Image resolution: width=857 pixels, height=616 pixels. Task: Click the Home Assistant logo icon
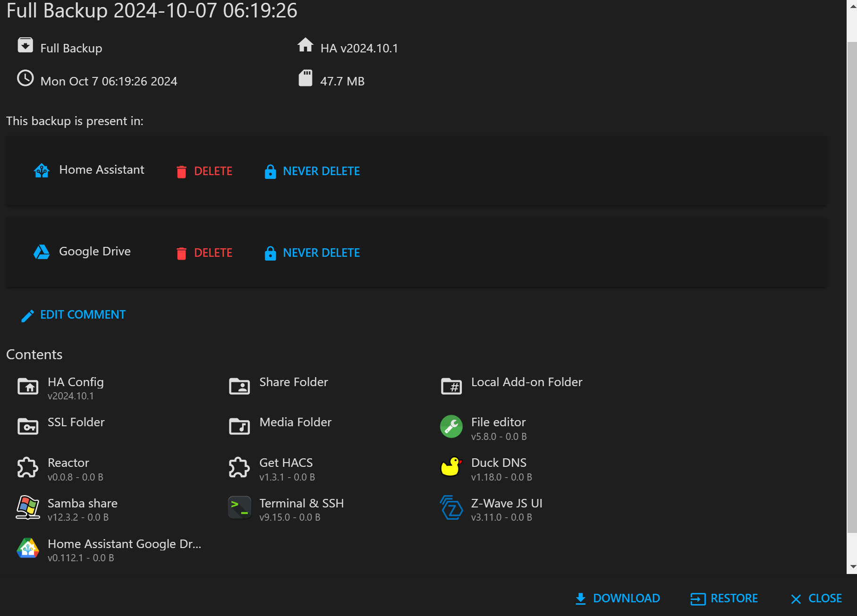coord(42,171)
